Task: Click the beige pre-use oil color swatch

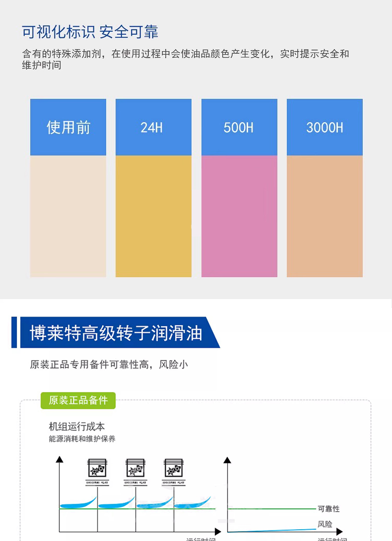Action: [68, 216]
